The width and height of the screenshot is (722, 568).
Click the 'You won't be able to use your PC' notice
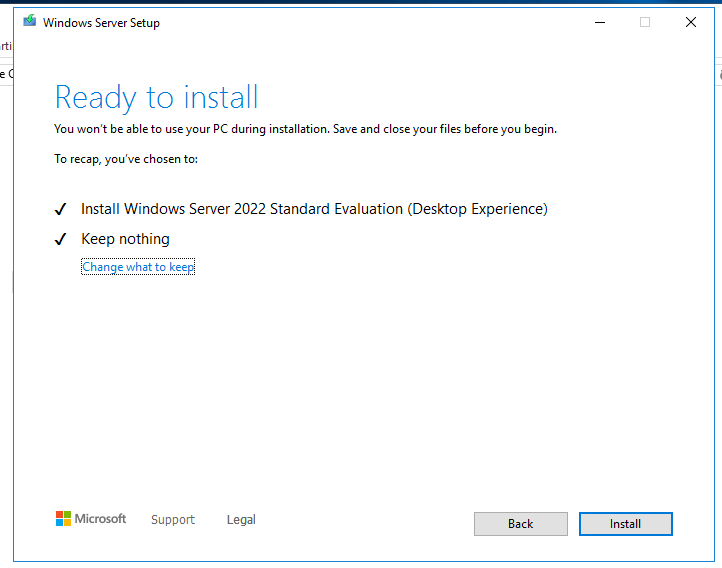point(305,129)
